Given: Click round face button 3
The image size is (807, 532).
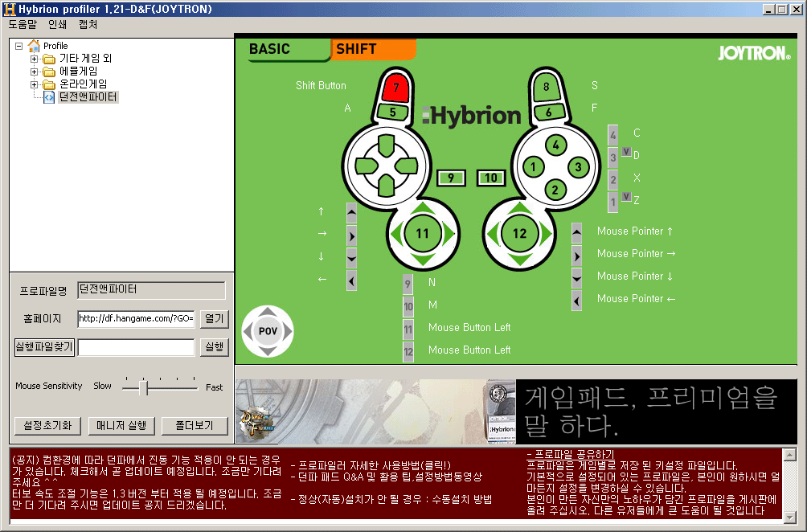Looking at the screenshot, I should (x=578, y=166).
